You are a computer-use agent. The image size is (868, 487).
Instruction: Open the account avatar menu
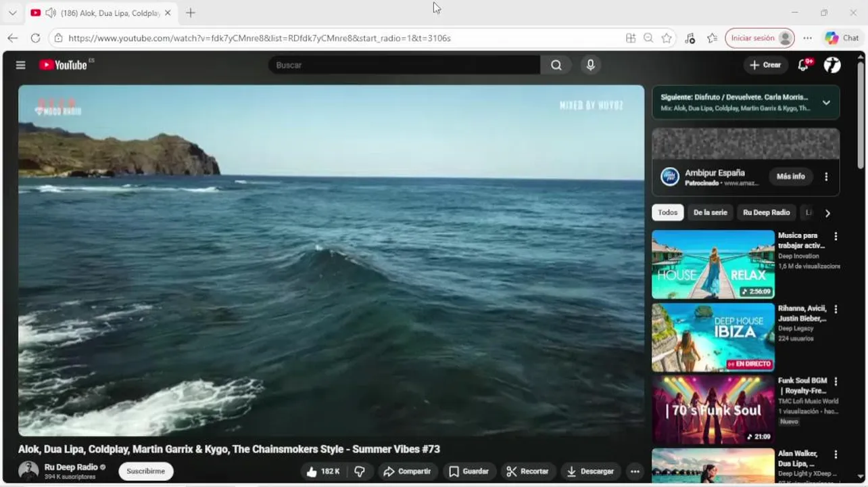coord(832,65)
